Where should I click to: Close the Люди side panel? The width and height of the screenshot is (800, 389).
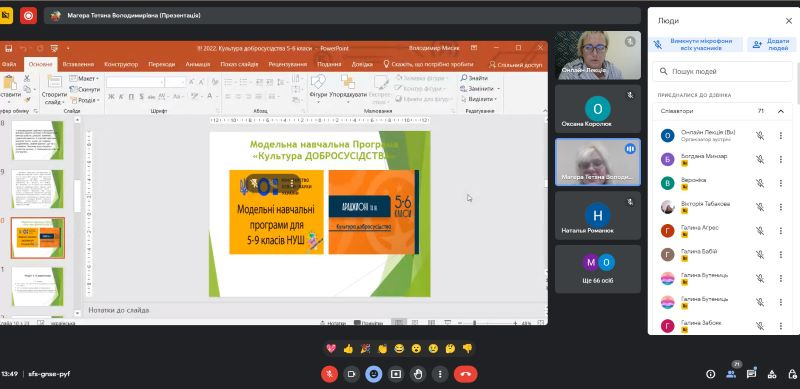pos(789,21)
